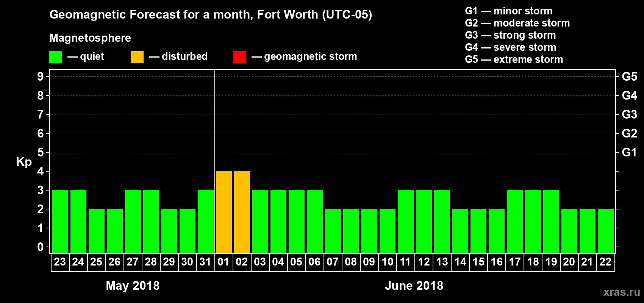Select the date label 25 on axis
Image resolution: width=644 pixels, height=303 pixels.
(x=96, y=262)
